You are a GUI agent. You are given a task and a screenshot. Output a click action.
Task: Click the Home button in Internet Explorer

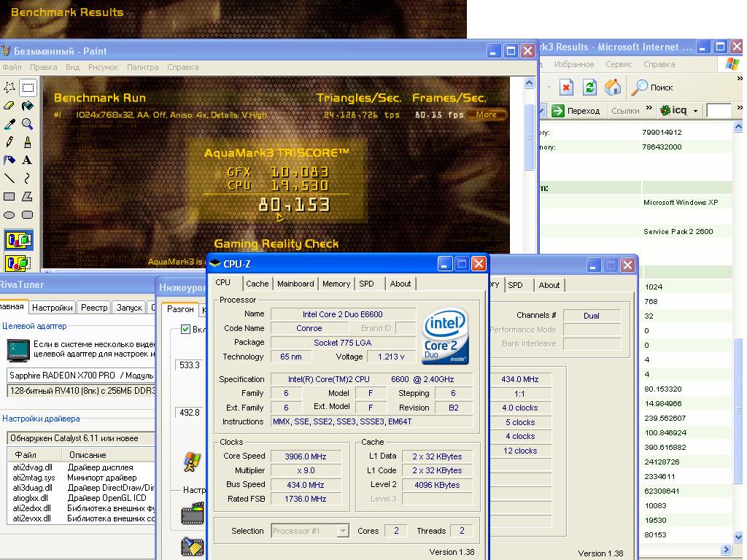pos(613,87)
